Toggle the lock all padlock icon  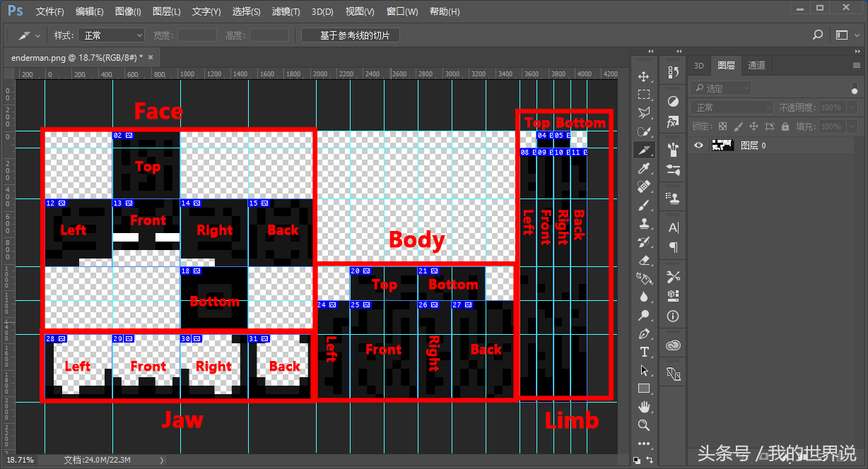pyautogui.click(x=785, y=126)
